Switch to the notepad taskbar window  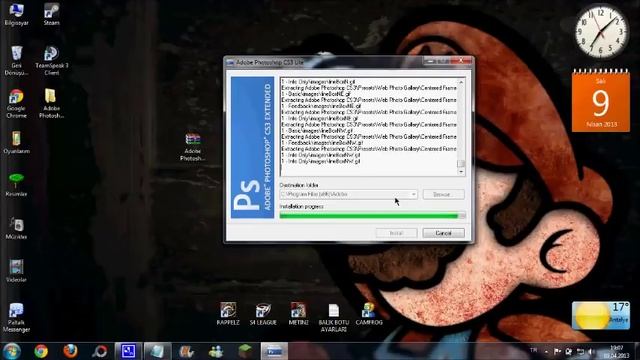click(x=157, y=351)
